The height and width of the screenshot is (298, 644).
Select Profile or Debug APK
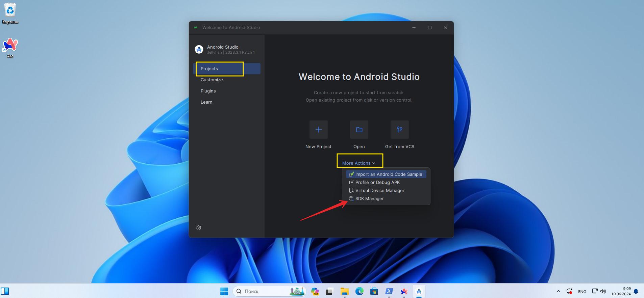click(386, 182)
